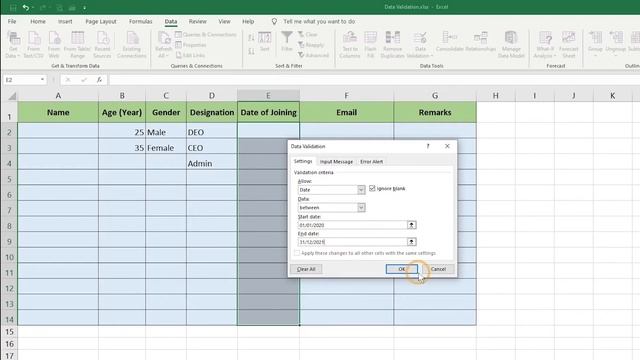The height and width of the screenshot is (360, 640).
Task: Open the Help ribbon tab
Action: tap(248, 21)
